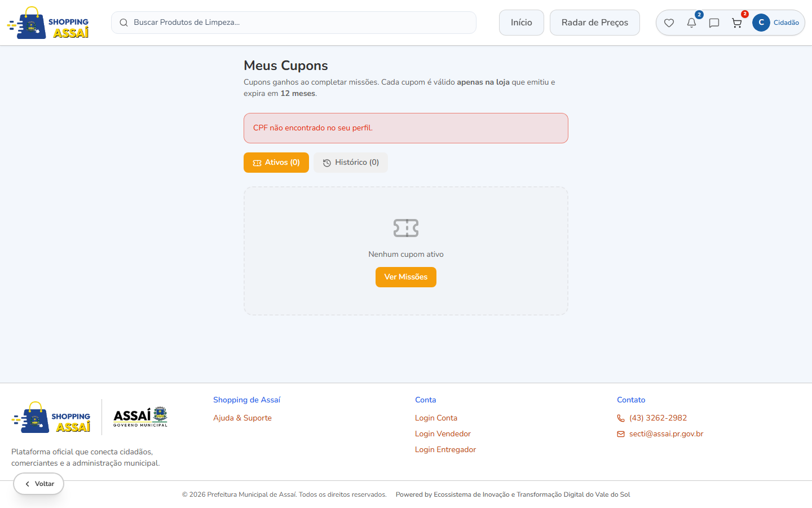Click the email envelope icon
Image resolution: width=812 pixels, height=508 pixels.
point(621,434)
